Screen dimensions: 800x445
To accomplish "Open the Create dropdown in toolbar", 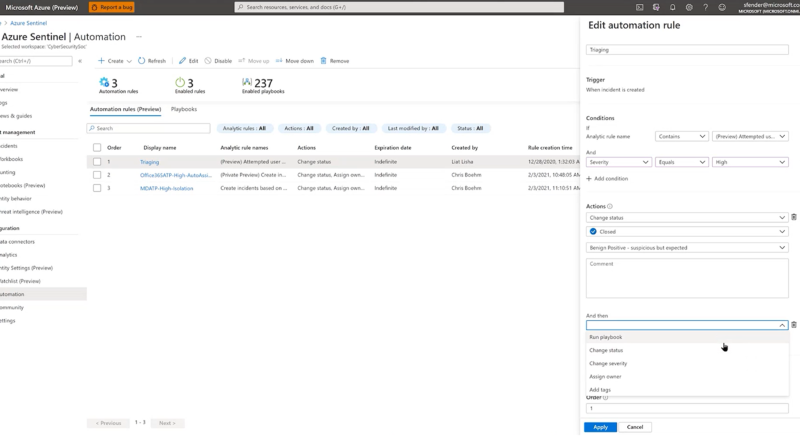I will click(115, 61).
